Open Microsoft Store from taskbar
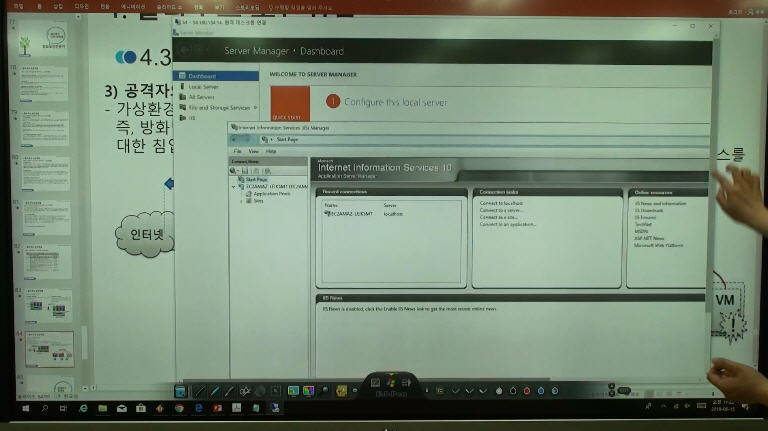This screenshot has height=431, width=768. (141, 408)
